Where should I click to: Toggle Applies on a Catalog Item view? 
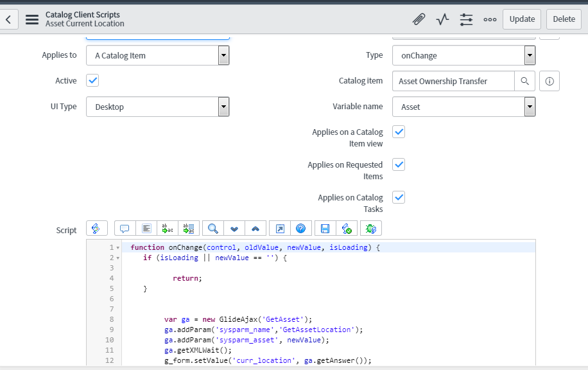(x=399, y=132)
